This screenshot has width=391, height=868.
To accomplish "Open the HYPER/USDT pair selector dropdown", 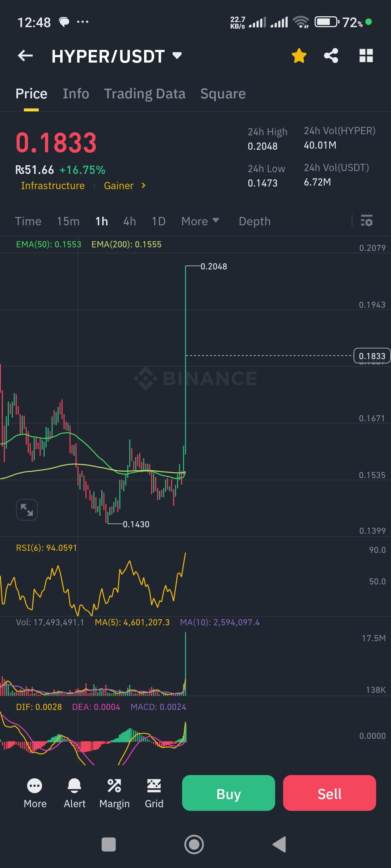I will [x=117, y=56].
